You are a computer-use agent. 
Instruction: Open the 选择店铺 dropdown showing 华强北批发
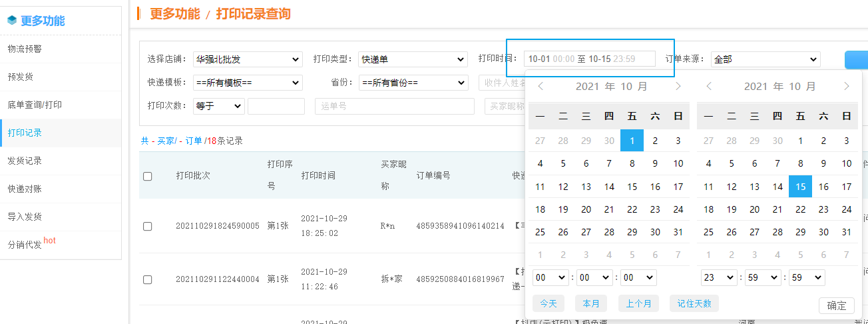[248, 60]
